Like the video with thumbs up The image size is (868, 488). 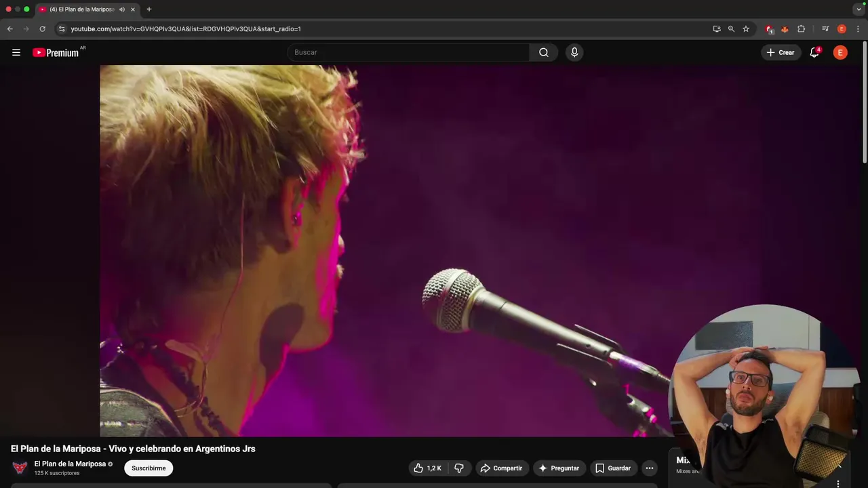428,468
